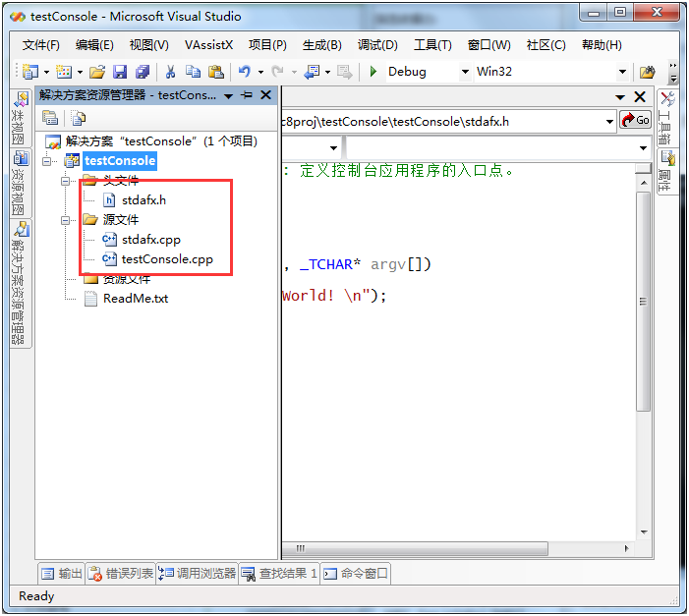Click the editor vertical scrollbar thumb
This screenshot has height=616, width=689.
644,302
